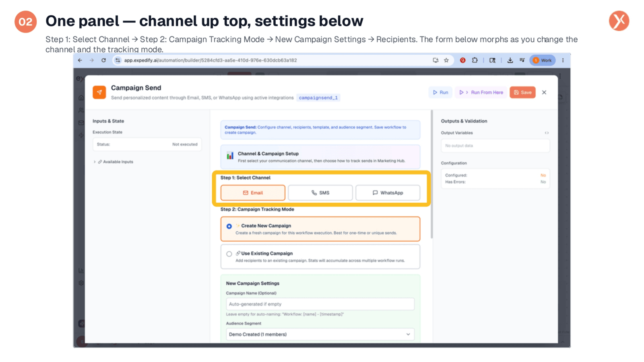
Task: Open the browser extensions puzzle icon
Action: (x=475, y=60)
